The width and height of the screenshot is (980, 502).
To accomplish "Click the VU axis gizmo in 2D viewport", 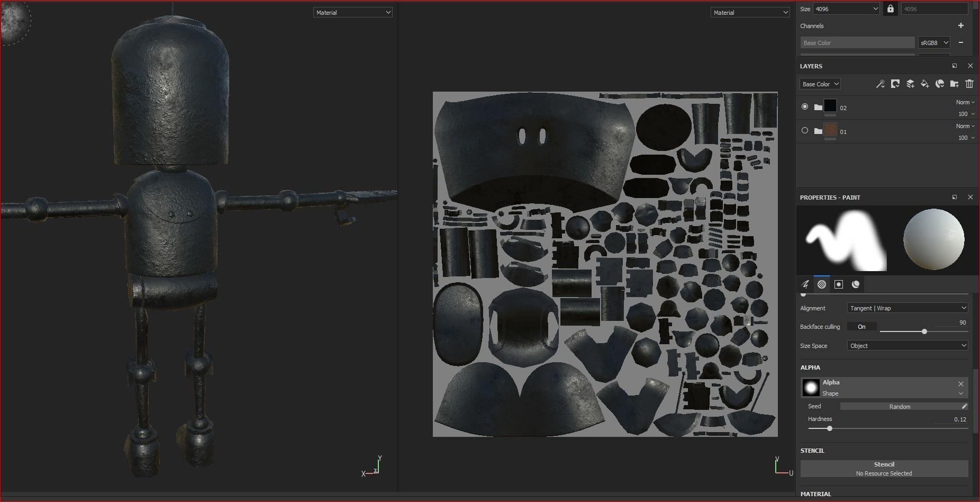I will [784, 465].
